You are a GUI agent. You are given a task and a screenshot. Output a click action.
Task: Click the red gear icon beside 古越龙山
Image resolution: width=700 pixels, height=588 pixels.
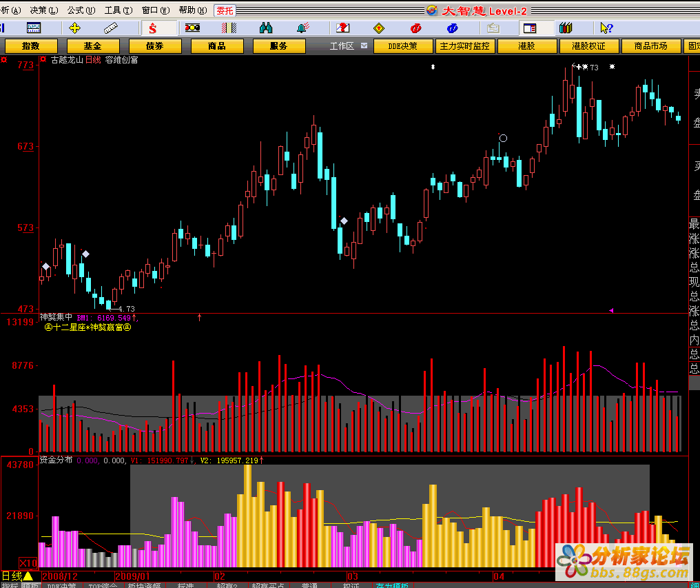[43, 59]
